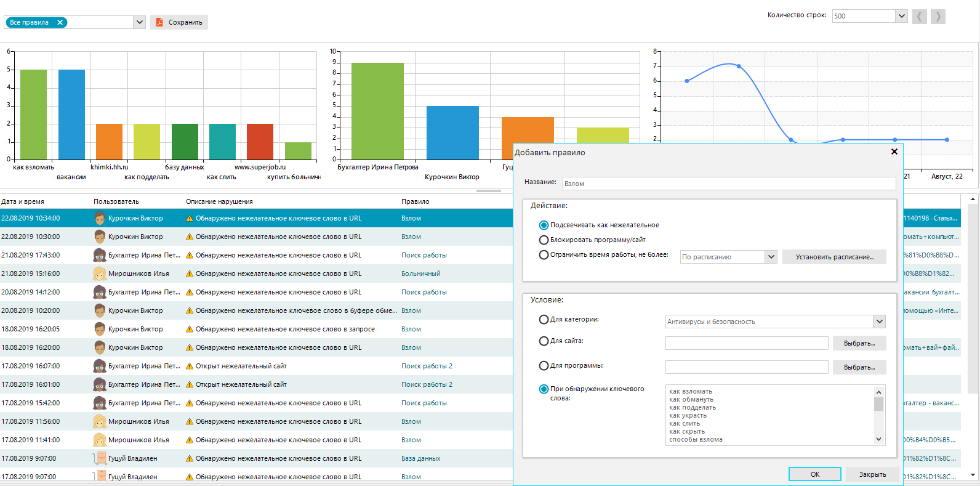Click 'Выбрать...' button for программа
Screen dimensions: 980x486
coord(859,367)
